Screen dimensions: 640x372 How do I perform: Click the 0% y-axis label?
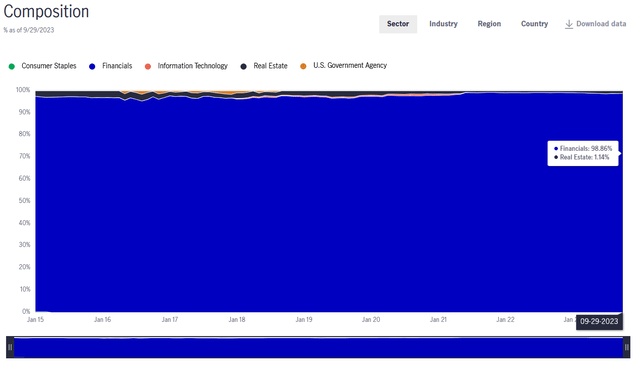[x=26, y=311]
